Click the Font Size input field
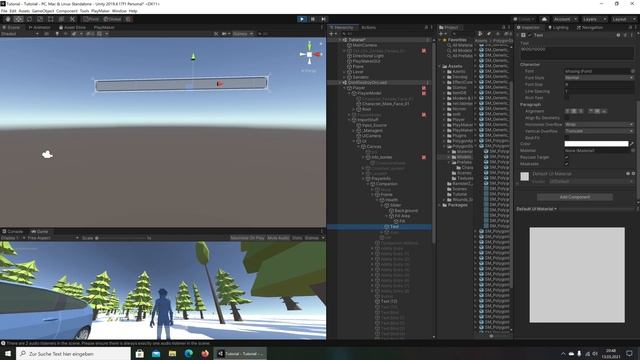The image size is (640, 360). tap(599, 84)
